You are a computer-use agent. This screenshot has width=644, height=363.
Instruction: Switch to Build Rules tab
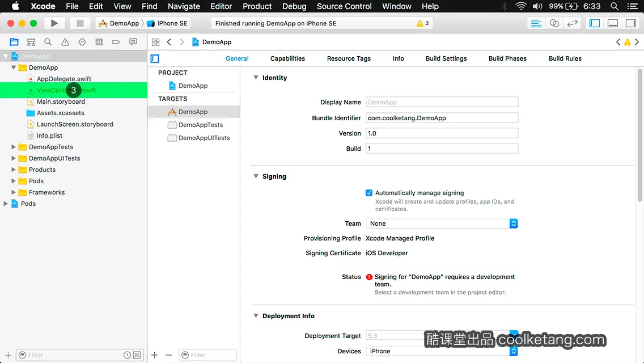(x=565, y=58)
